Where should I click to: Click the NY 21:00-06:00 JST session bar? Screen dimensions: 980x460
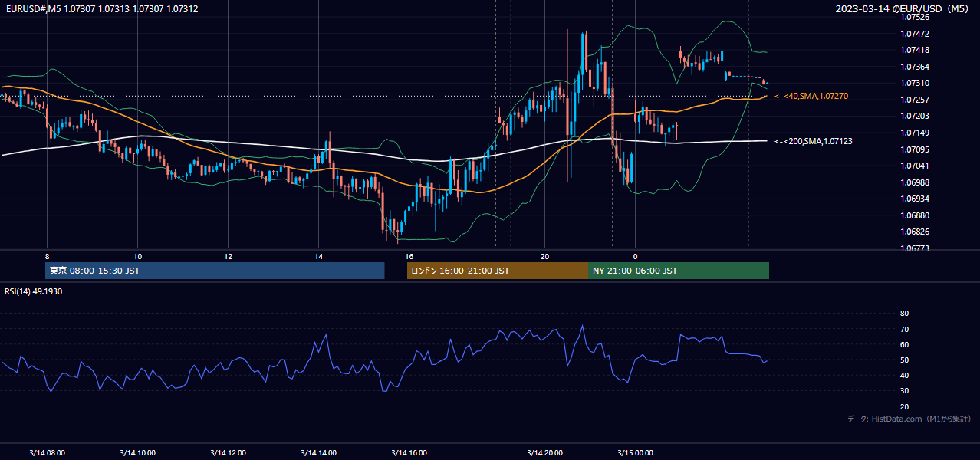679,271
